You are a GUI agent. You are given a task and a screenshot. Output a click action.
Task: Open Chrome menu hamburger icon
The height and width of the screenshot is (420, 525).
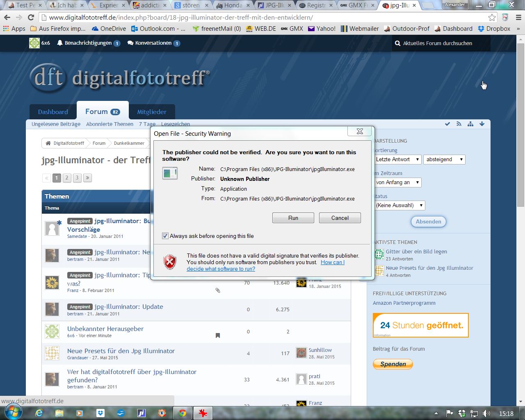pos(518,17)
